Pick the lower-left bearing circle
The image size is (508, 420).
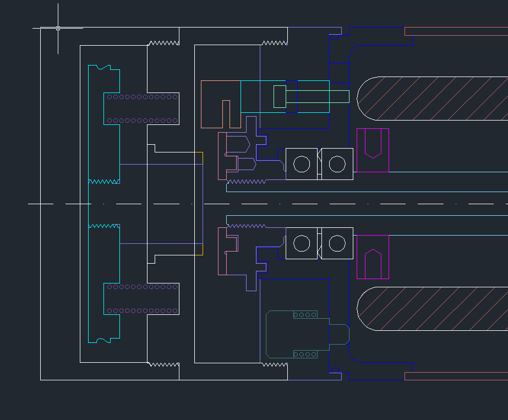(302, 243)
